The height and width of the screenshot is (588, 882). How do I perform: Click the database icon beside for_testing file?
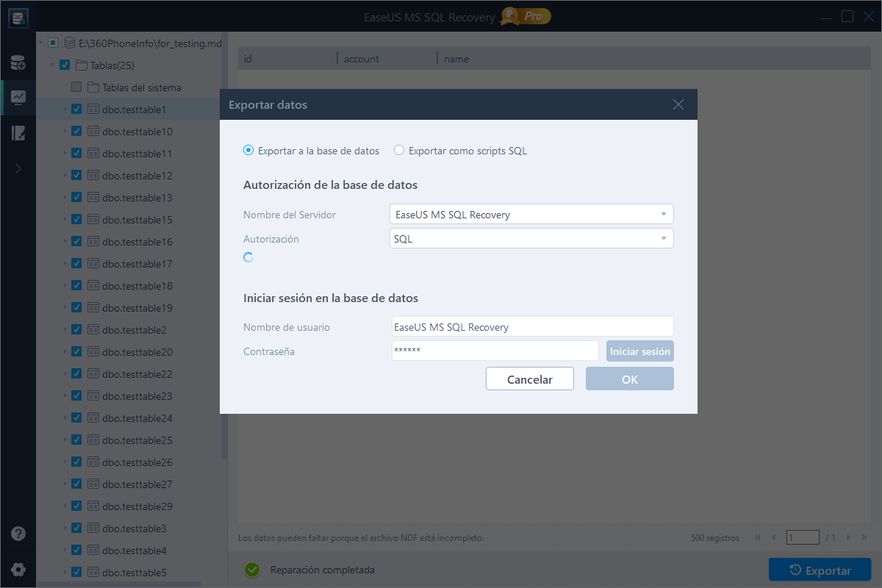(x=70, y=43)
